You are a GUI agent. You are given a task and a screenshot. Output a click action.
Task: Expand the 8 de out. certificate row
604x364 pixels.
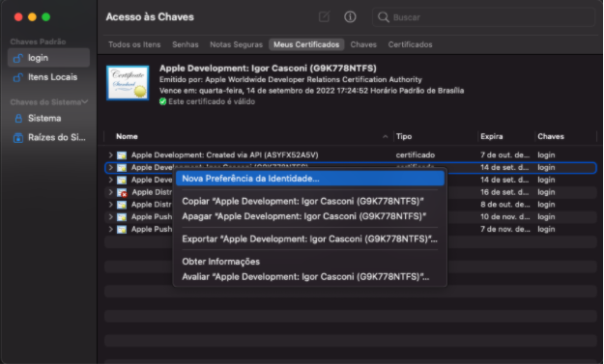pyautogui.click(x=110, y=205)
